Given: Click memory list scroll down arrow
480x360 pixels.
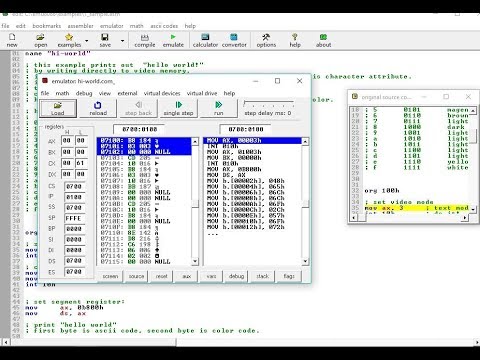Looking at the screenshot, I should tap(195, 262).
